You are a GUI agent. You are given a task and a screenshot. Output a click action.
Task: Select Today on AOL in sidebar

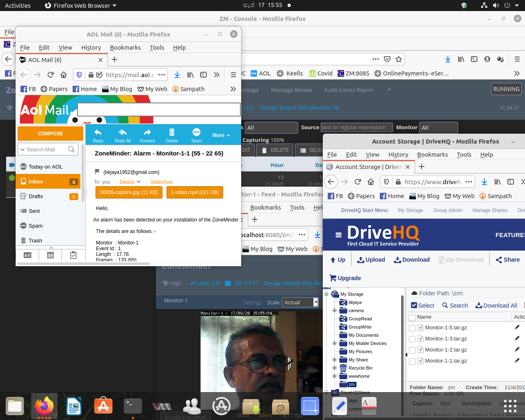pyautogui.click(x=48, y=167)
